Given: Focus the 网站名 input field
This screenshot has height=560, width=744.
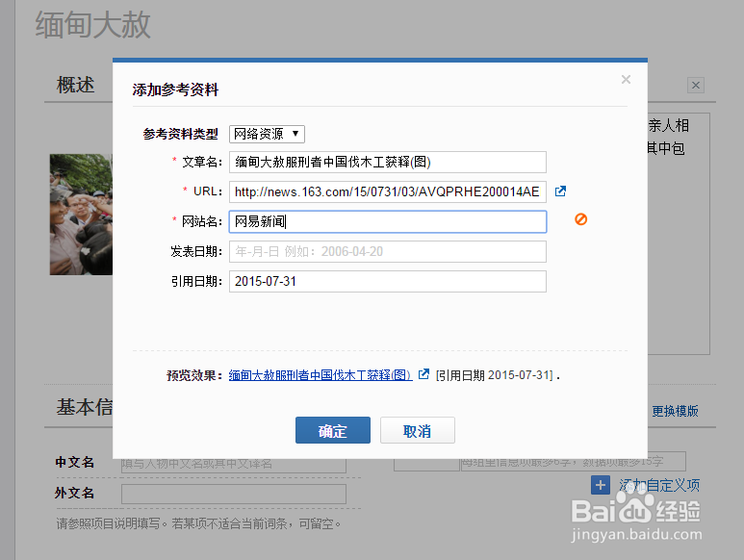Looking at the screenshot, I should 388,221.
